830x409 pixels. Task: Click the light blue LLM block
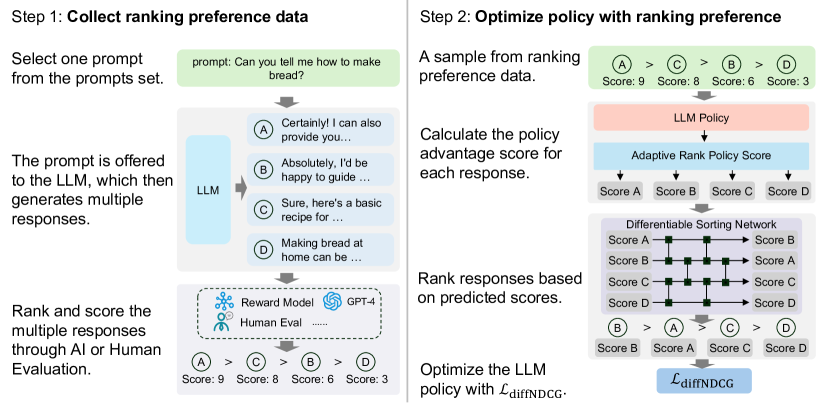[x=206, y=188]
